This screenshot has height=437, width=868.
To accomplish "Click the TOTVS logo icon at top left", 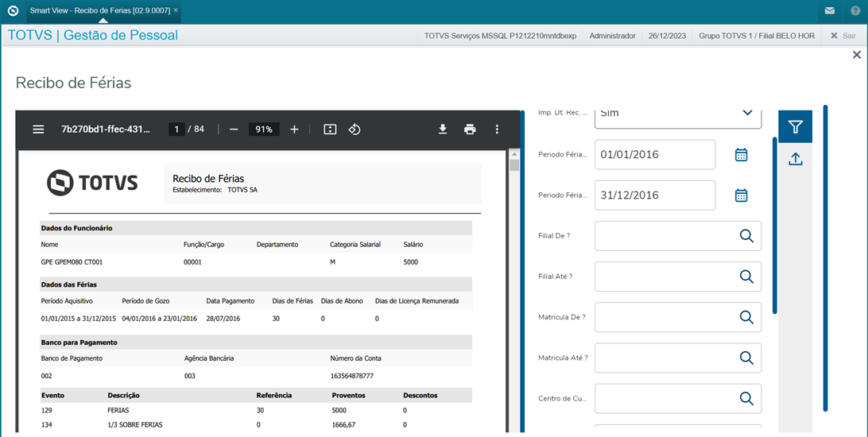I will tap(13, 10).
